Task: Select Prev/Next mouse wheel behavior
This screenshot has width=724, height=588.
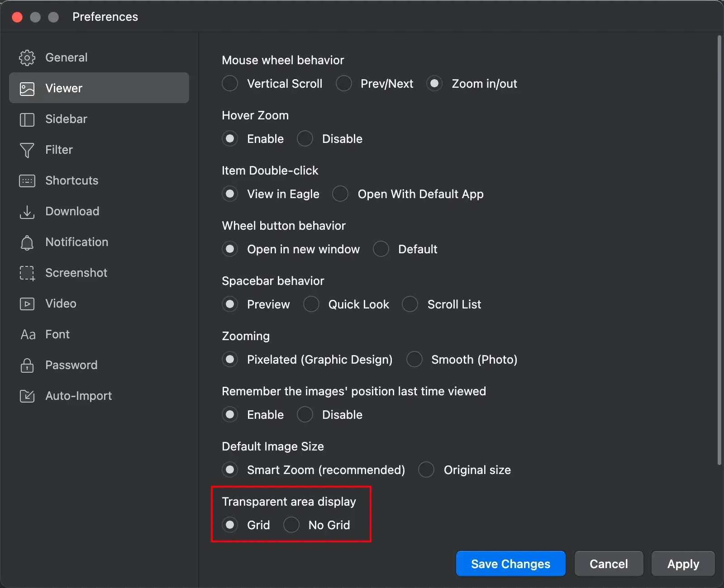Action: click(x=343, y=84)
